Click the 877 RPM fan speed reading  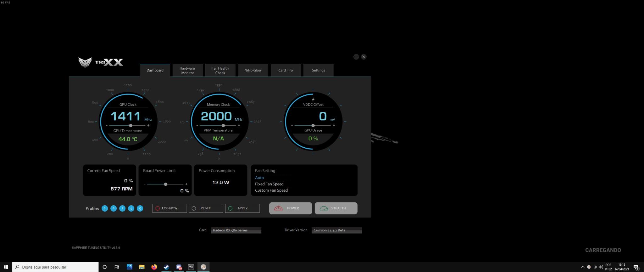pos(121,189)
